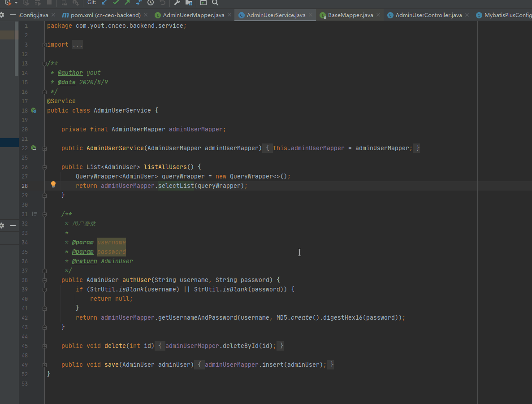Open the MybatisPlusConfig tab
Viewport: 532px width, 404px height.
[x=504, y=15]
